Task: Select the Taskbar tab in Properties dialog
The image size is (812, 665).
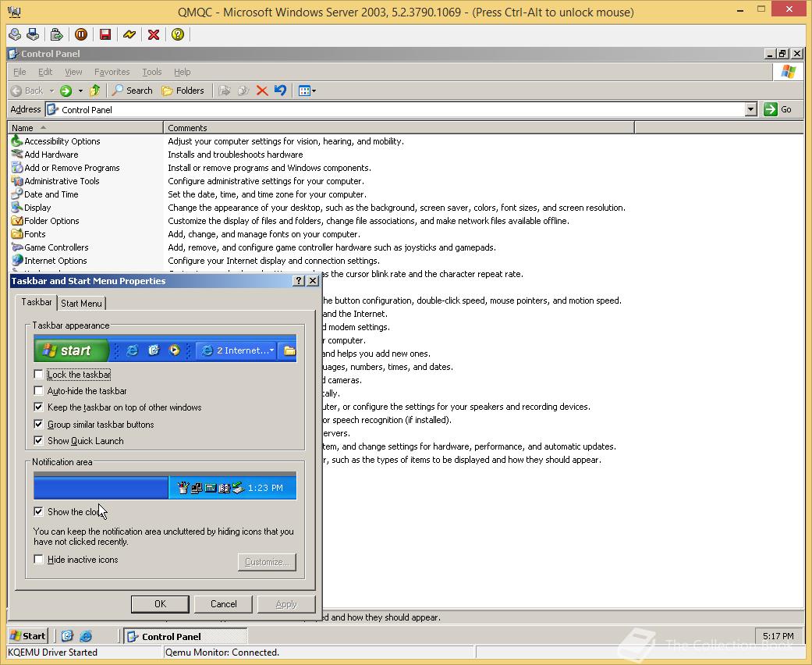Action: pyautogui.click(x=36, y=301)
